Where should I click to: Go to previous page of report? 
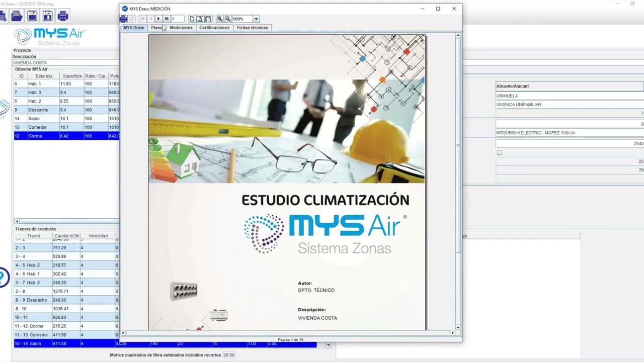(151, 19)
